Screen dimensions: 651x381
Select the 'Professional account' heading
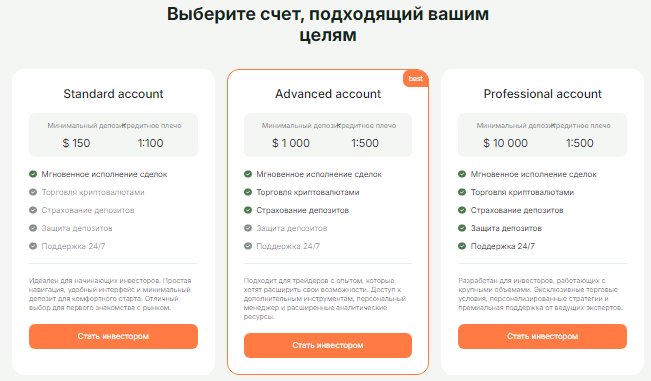[x=542, y=94]
